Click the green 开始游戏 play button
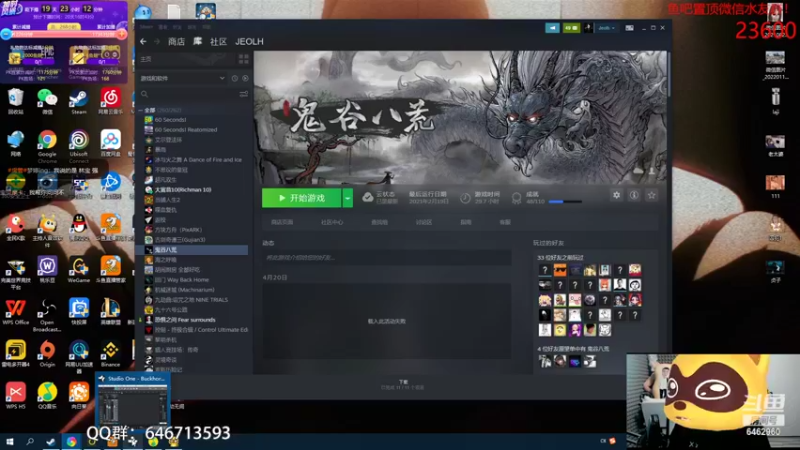The image size is (800, 450). pyautogui.click(x=301, y=198)
